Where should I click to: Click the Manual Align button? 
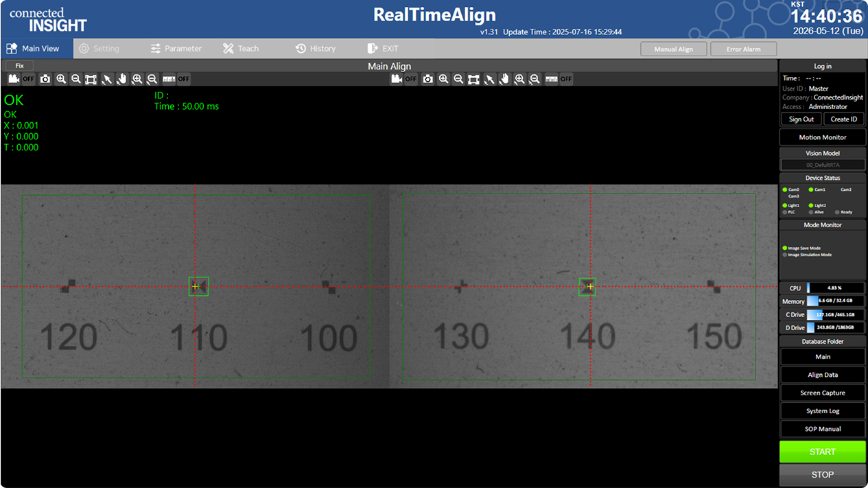click(x=673, y=49)
